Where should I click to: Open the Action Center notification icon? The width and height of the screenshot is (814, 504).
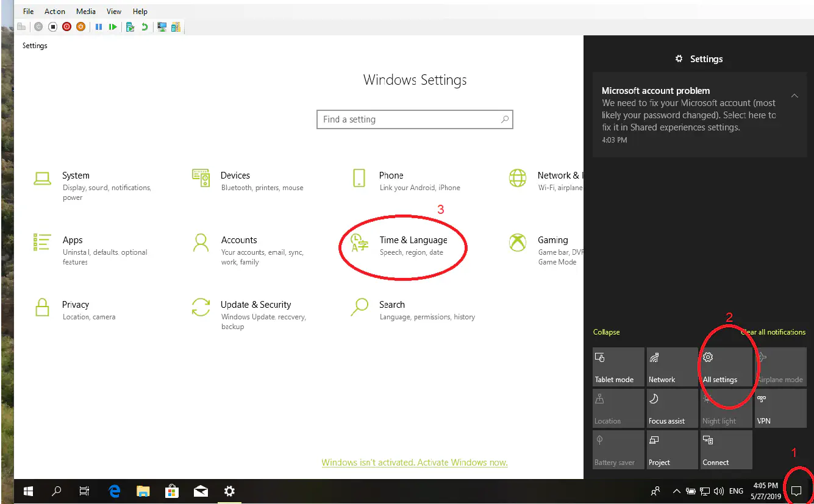[x=796, y=491]
